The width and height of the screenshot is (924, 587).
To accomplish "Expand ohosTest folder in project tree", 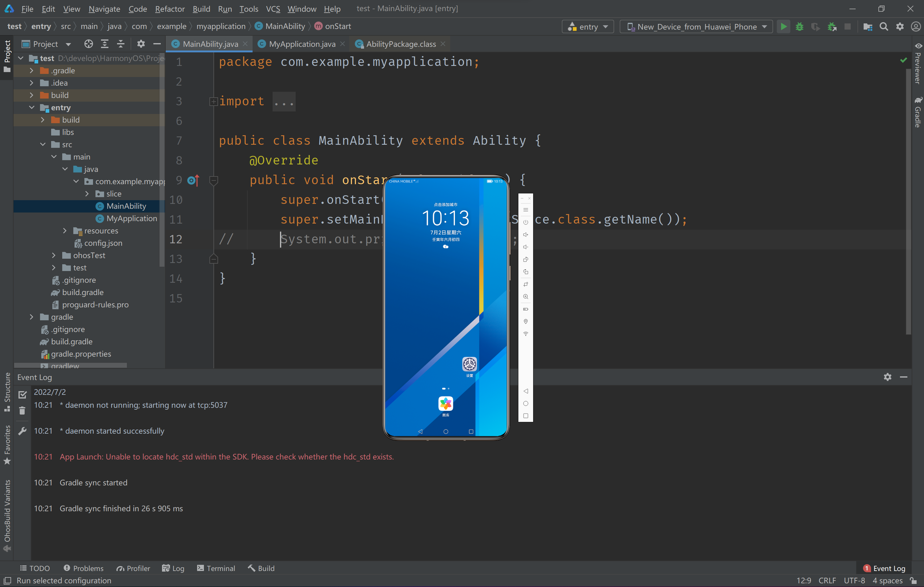I will [54, 255].
